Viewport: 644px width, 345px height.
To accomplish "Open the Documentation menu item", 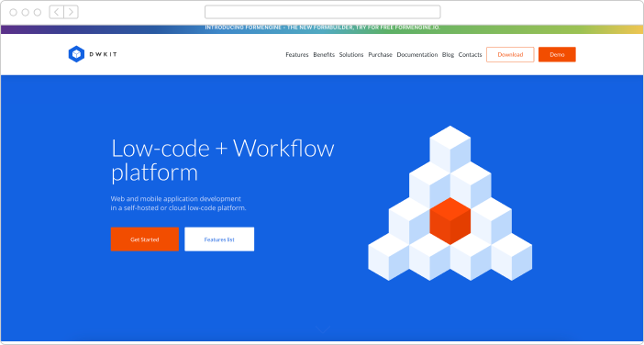I will [417, 55].
